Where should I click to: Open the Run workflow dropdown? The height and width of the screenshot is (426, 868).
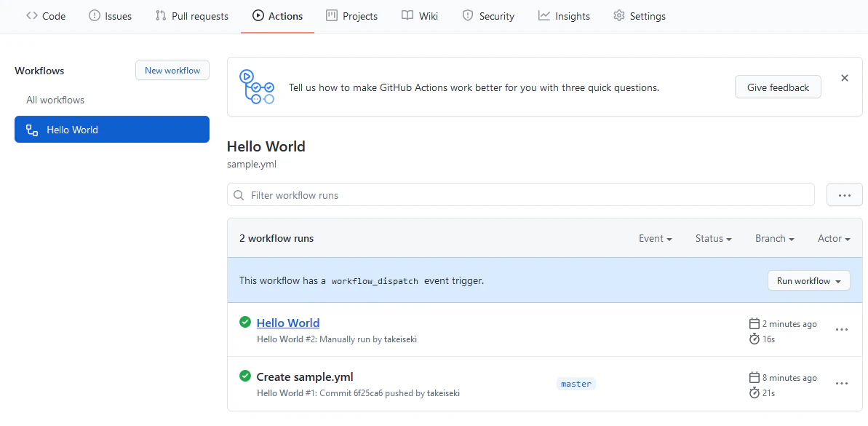[x=809, y=281]
